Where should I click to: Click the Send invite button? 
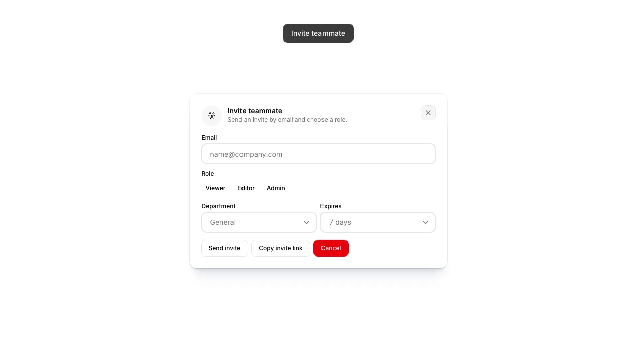[x=224, y=248]
